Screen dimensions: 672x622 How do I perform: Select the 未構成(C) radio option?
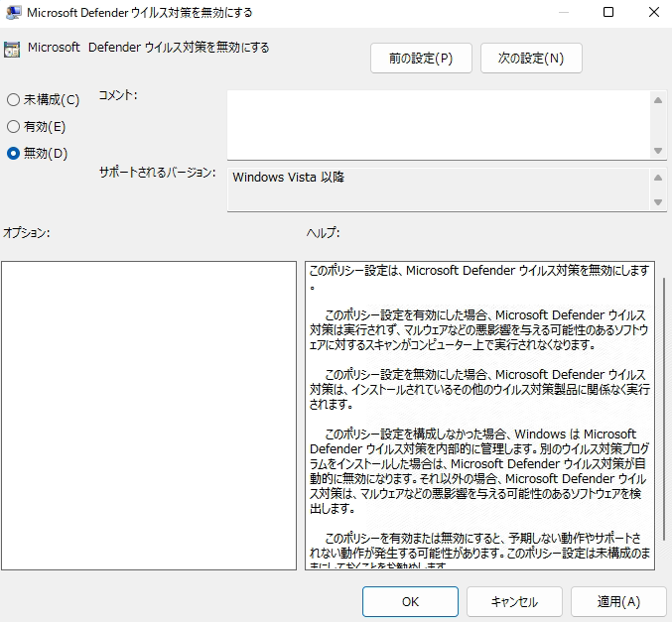(x=13, y=100)
